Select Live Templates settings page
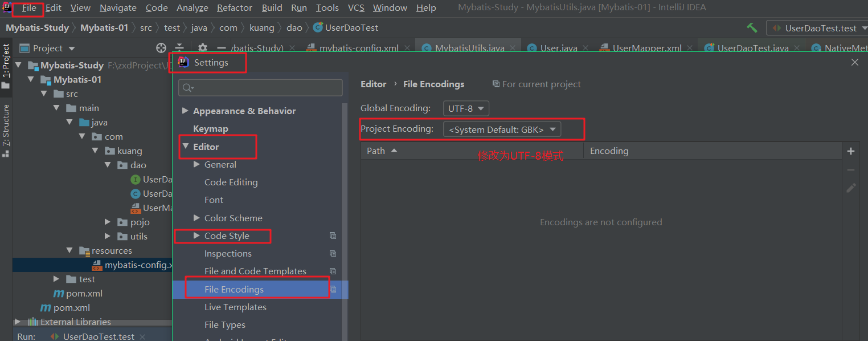Viewport: 868px width, 341px height. click(x=235, y=307)
